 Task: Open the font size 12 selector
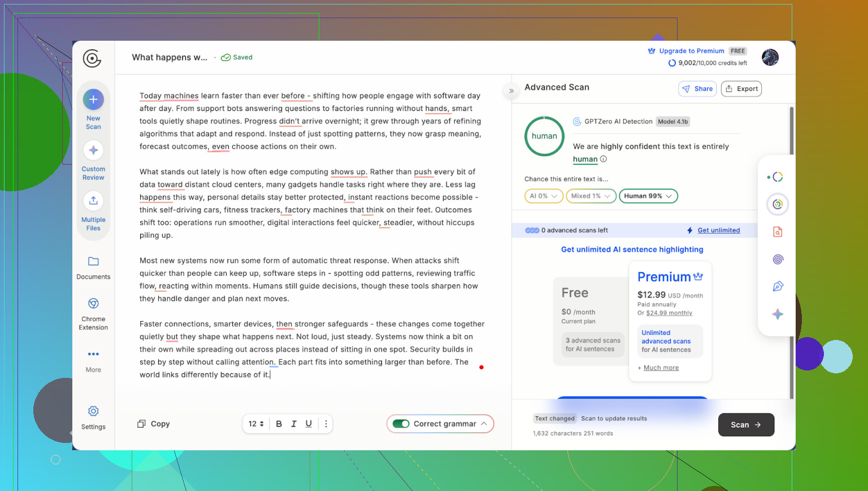[x=256, y=424]
